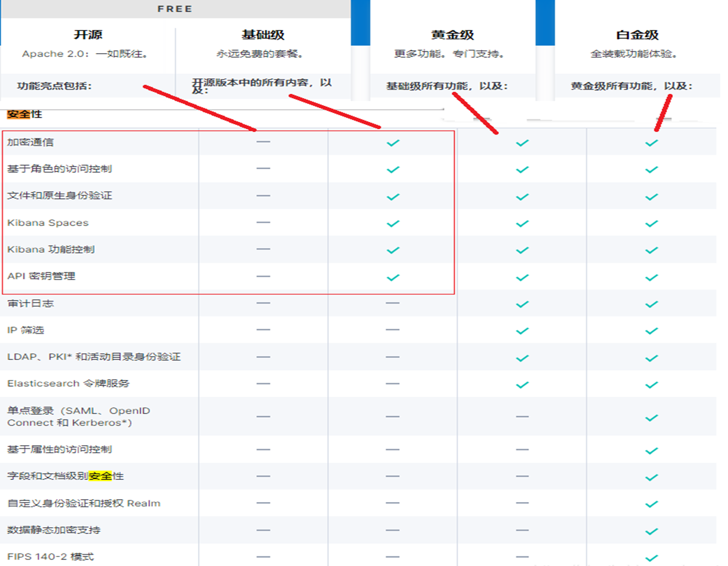Click the 白金级 checkmark for Kibana Spaces
The image size is (728, 566).
tap(651, 224)
